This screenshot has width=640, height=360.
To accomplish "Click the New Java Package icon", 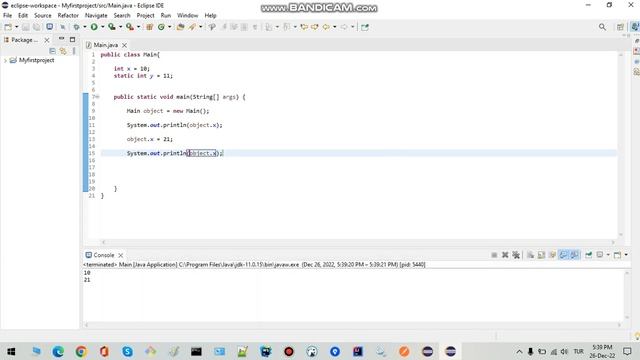I will (x=149, y=27).
